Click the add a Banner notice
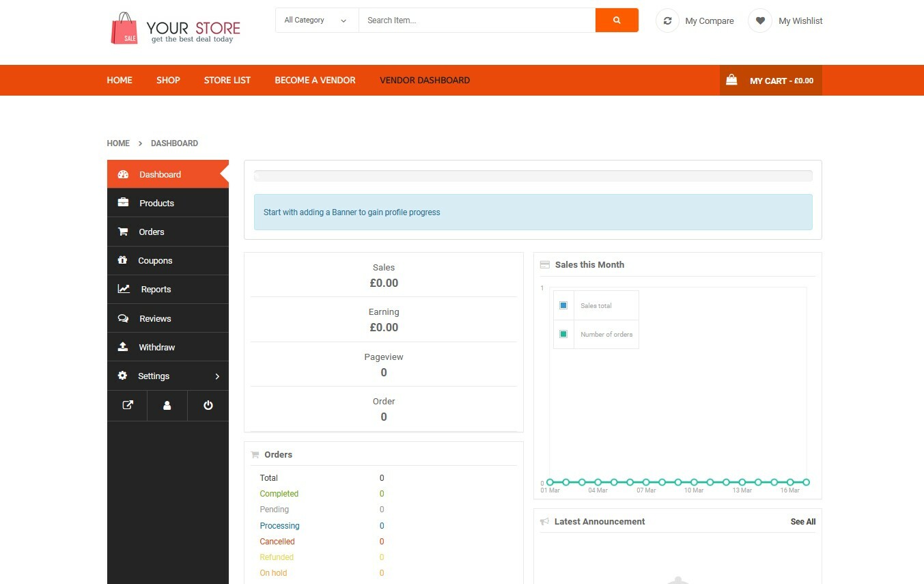The width and height of the screenshot is (924, 584). click(533, 212)
